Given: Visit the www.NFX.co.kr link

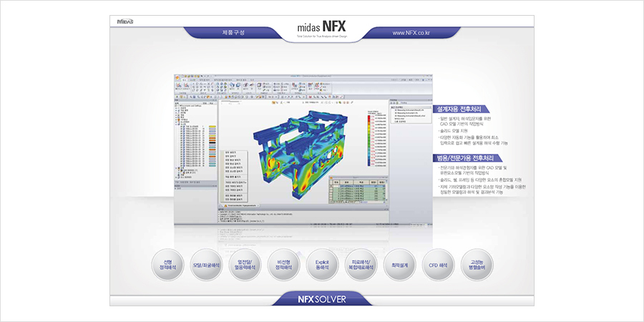Looking at the screenshot, I should tap(412, 32).
